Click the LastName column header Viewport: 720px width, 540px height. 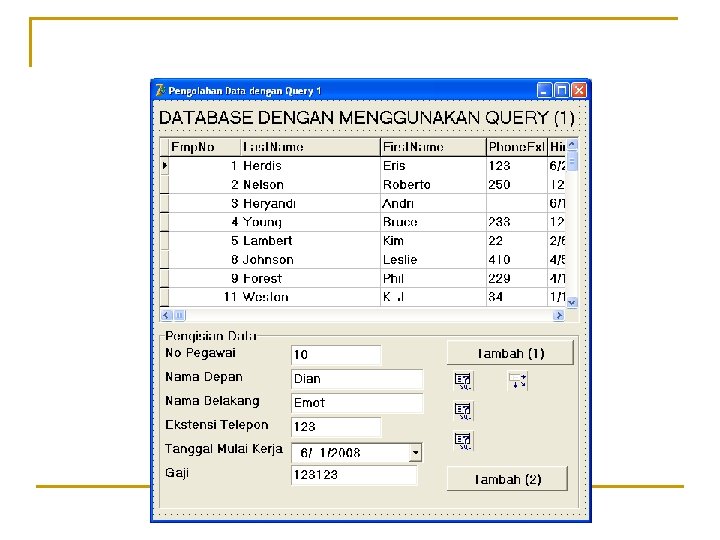[310, 147]
